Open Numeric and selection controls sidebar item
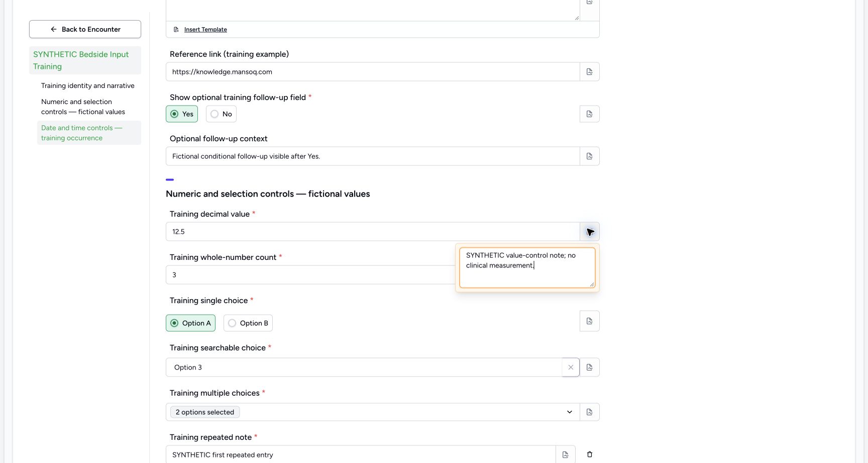 [x=83, y=107]
